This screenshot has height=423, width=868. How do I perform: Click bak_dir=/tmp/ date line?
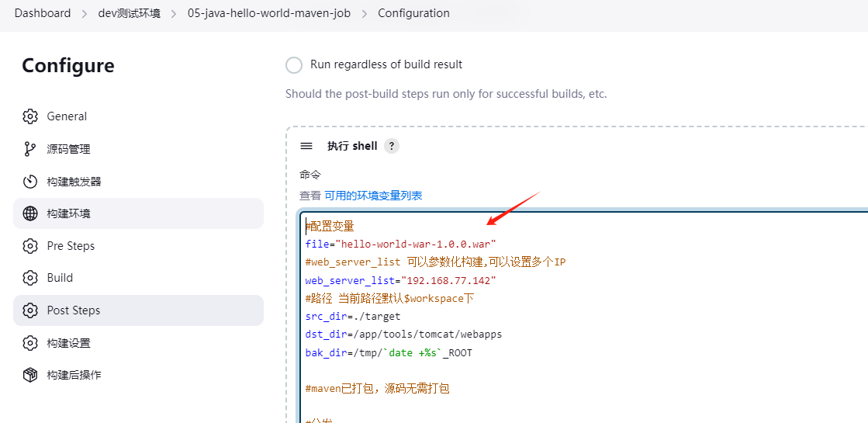pos(389,352)
